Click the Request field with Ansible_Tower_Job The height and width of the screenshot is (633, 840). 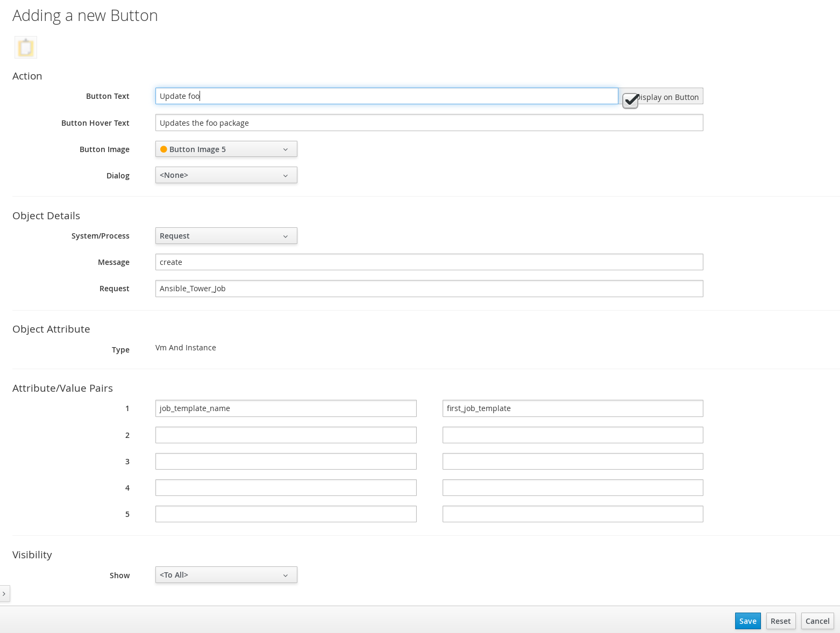coord(429,288)
